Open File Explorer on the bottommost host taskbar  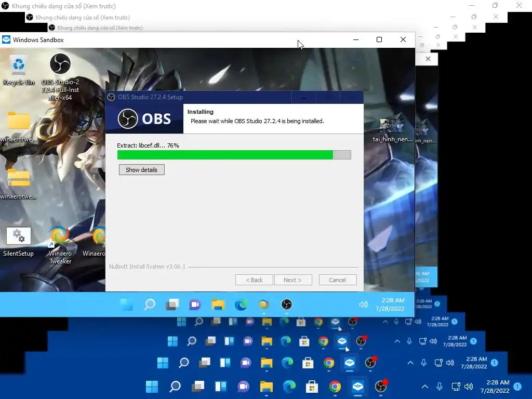(x=267, y=387)
